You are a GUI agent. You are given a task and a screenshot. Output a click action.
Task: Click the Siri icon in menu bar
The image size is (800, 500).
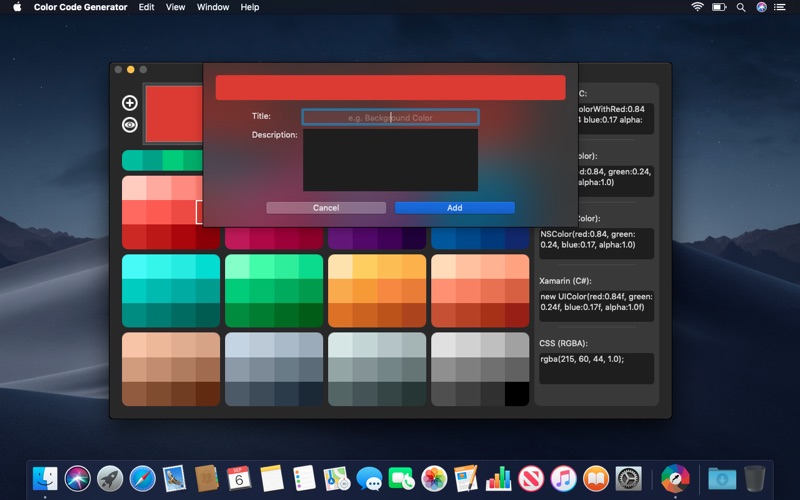(x=761, y=7)
